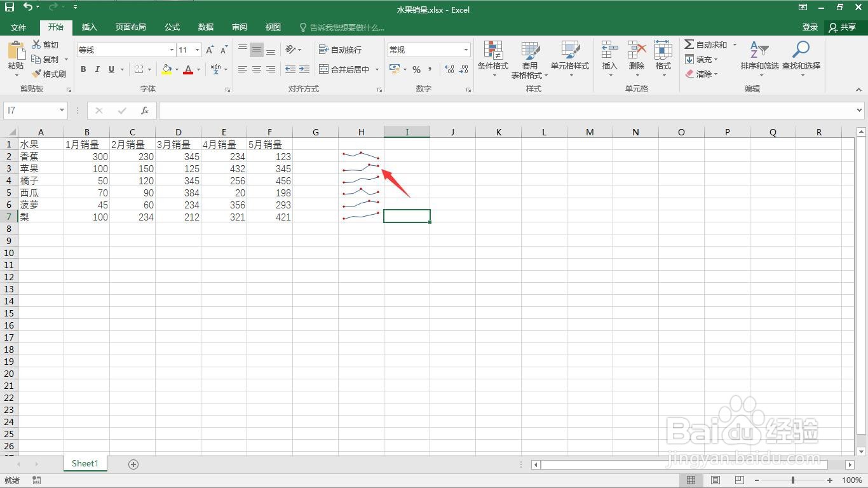Viewport: 868px width, 488px height.
Task: Click the cell borders icon
Action: pos(139,69)
